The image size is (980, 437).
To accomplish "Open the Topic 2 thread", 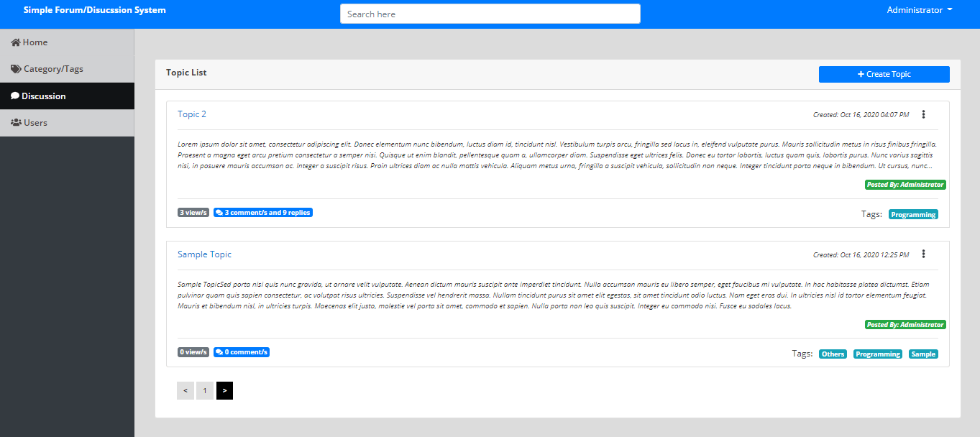I will (x=191, y=114).
